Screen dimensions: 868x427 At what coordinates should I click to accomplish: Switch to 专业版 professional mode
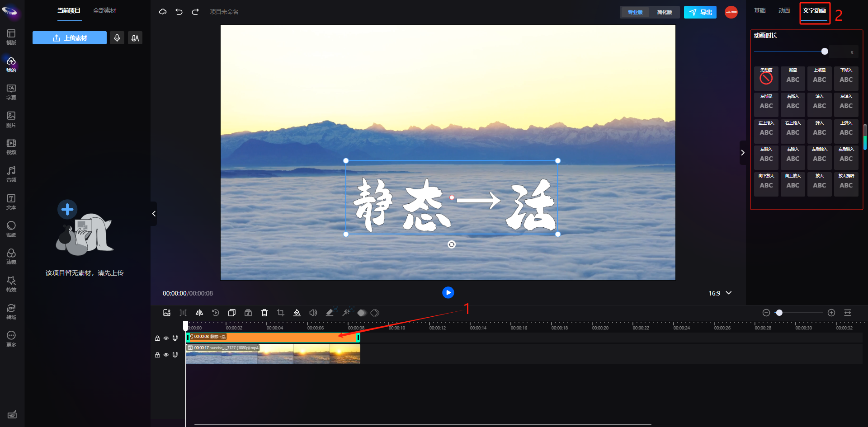tap(635, 12)
